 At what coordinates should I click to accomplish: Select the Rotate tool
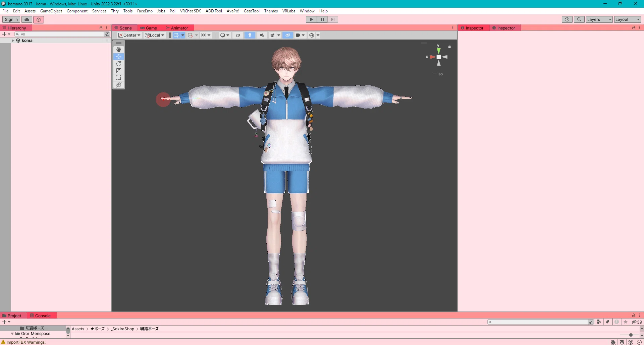pyautogui.click(x=119, y=64)
